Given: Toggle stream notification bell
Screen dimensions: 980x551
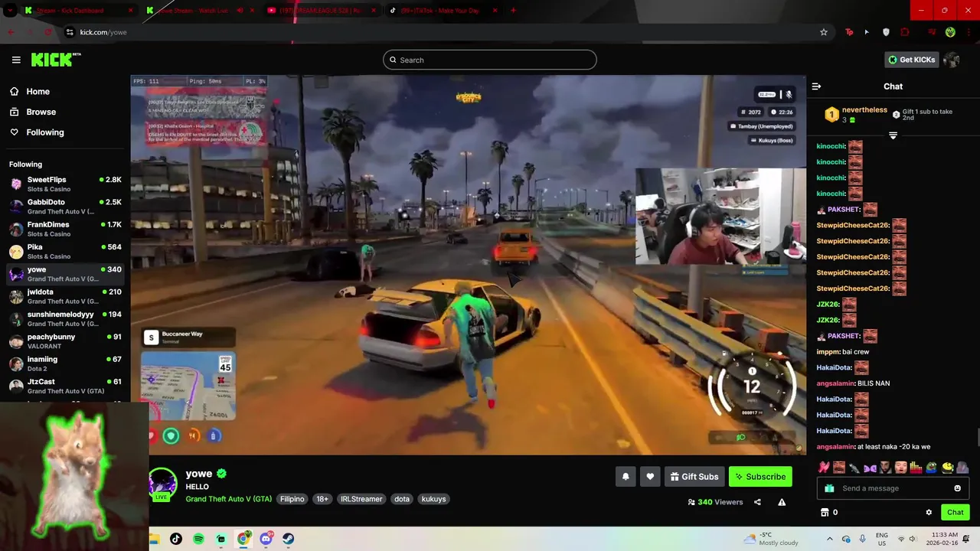Looking at the screenshot, I should click(x=626, y=477).
